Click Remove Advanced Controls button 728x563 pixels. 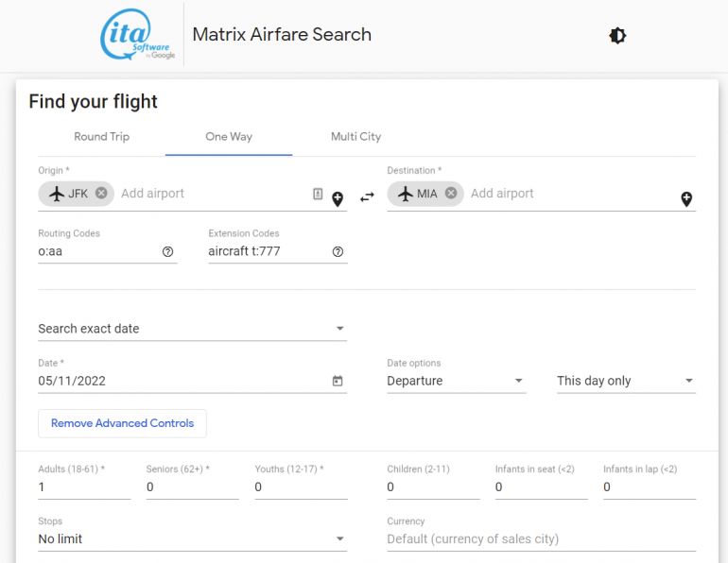point(122,423)
